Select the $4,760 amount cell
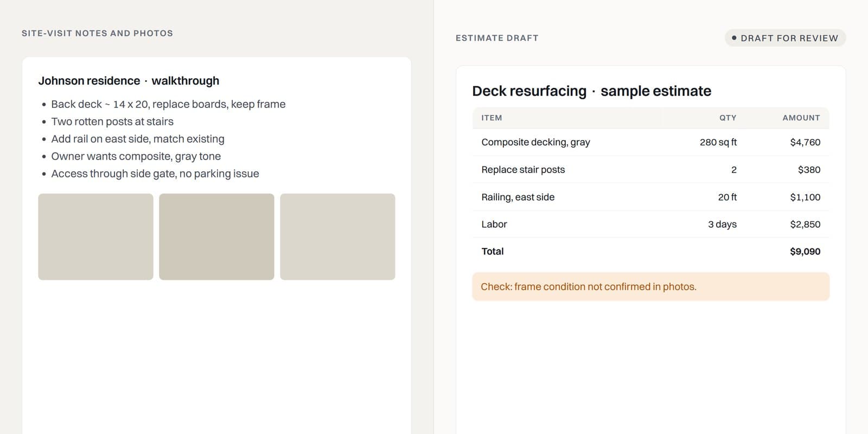Image resolution: width=868 pixels, height=434 pixels. pyautogui.click(x=805, y=142)
